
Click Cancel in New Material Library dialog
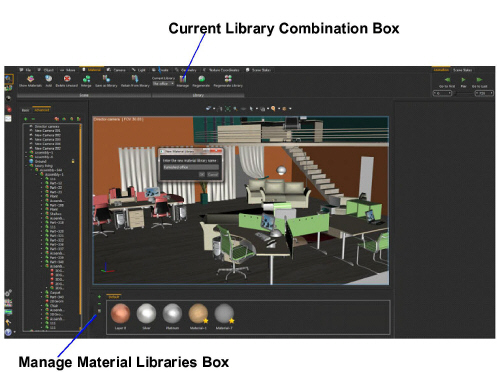(x=213, y=174)
